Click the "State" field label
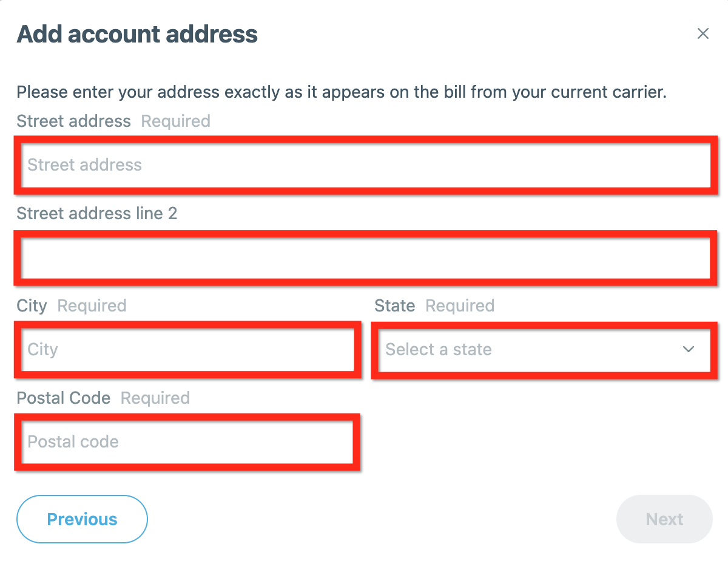 coord(394,306)
